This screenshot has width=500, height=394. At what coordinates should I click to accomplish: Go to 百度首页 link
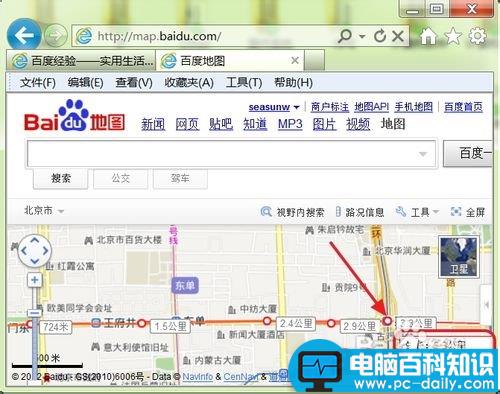[x=463, y=107]
